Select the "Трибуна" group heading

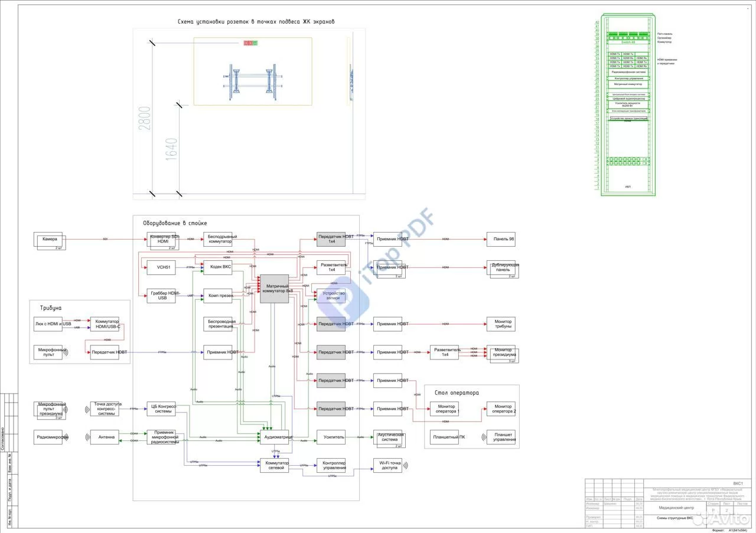point(51,308)
